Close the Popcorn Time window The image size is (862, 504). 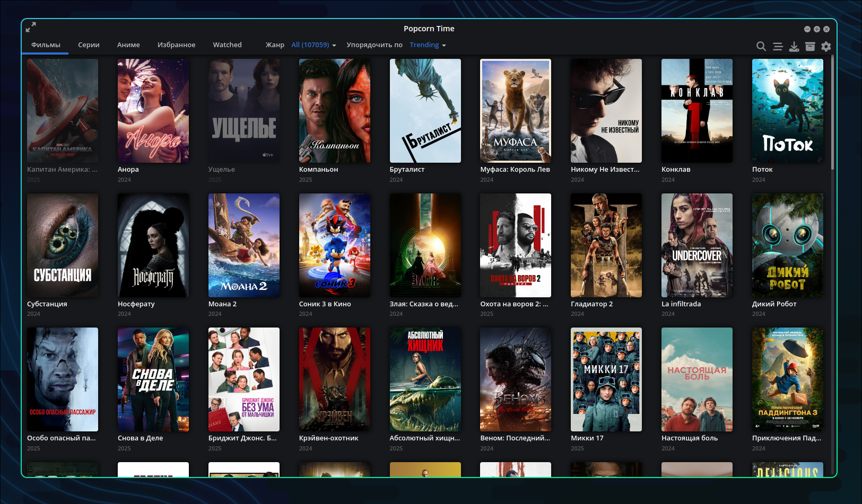pyautogui.click(x=826, y=29)
